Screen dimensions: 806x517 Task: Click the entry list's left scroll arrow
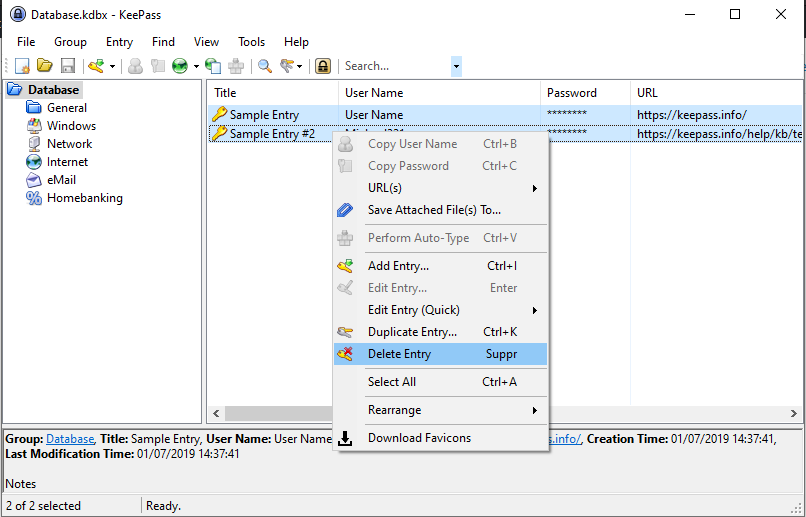[216, 413]
